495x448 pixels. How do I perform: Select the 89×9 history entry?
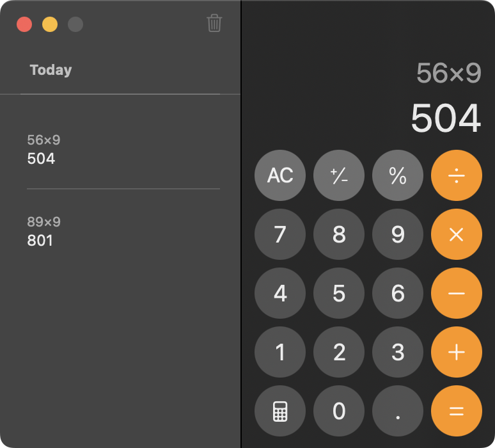coord(43,231)
